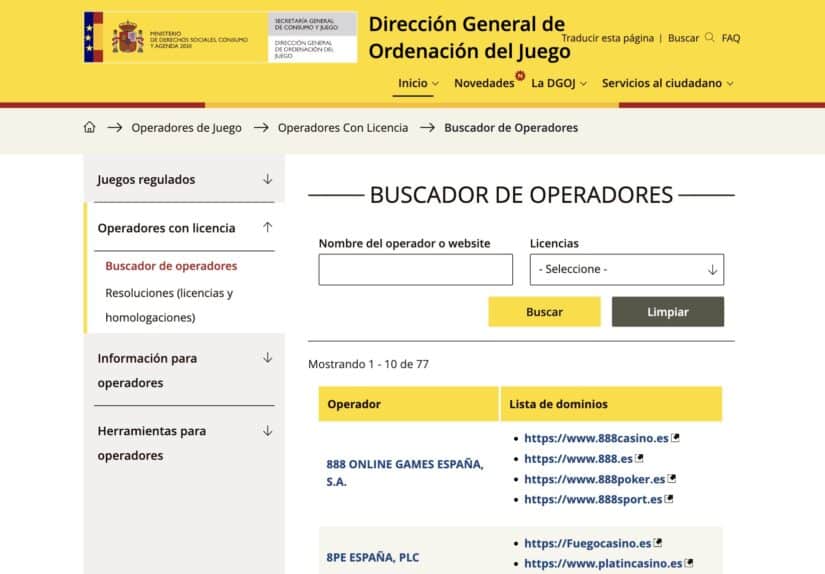825x574 pixels.
Task: Click external link icon next to platincasino.es
Action: point(689,563)
